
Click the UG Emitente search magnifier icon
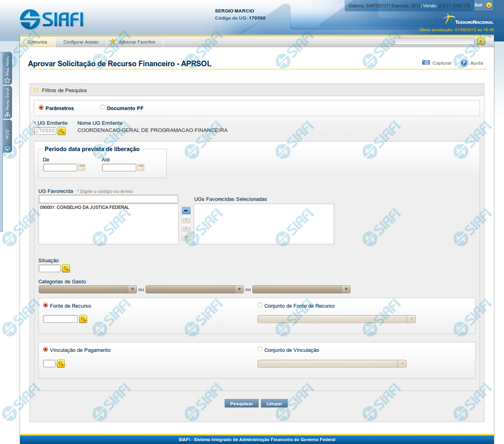(x=62, y=131)
